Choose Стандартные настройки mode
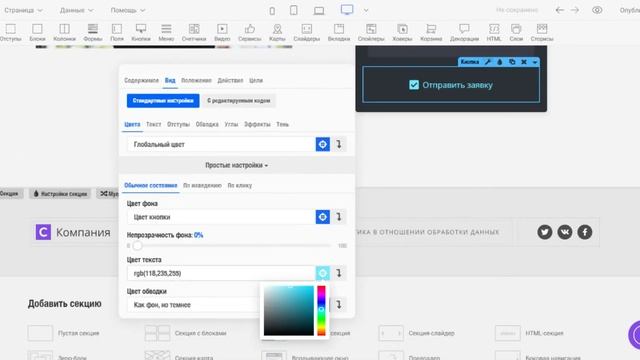This screenshot has height=360, width=640. (163, 100)
